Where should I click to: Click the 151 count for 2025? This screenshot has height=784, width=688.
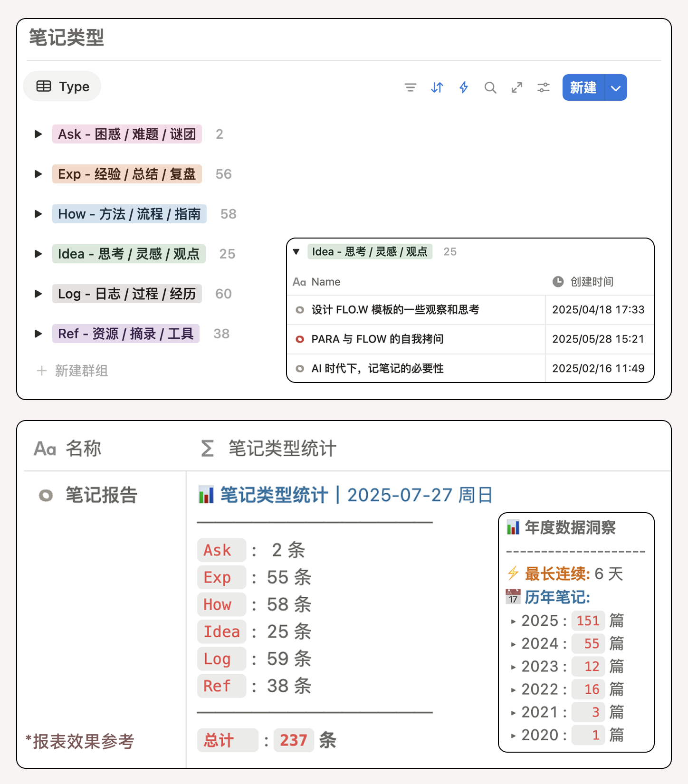[x=588, y=621]
